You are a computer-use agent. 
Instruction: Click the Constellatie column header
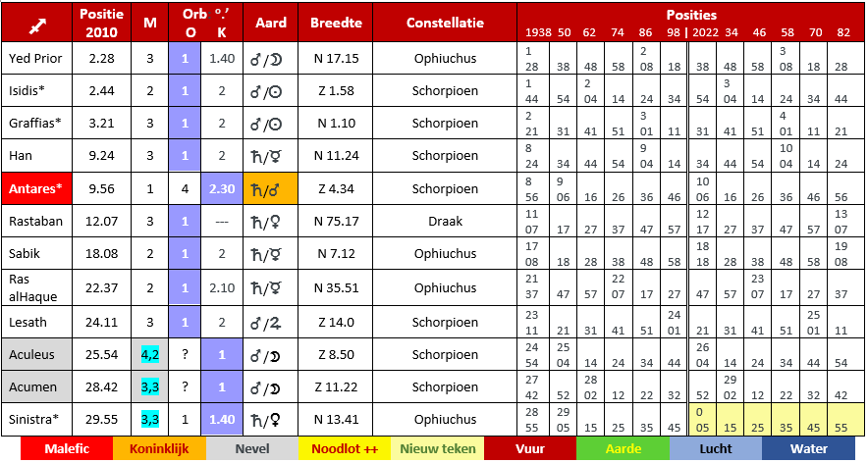tap(445, 23)
